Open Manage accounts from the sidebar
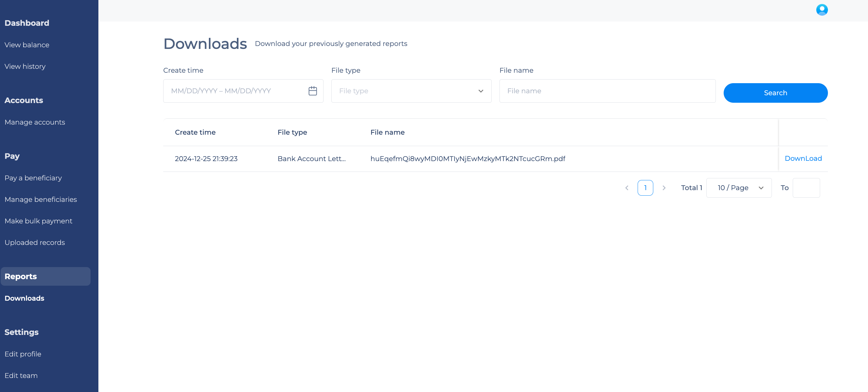868x392 pixels. click(x=35, y=122)
